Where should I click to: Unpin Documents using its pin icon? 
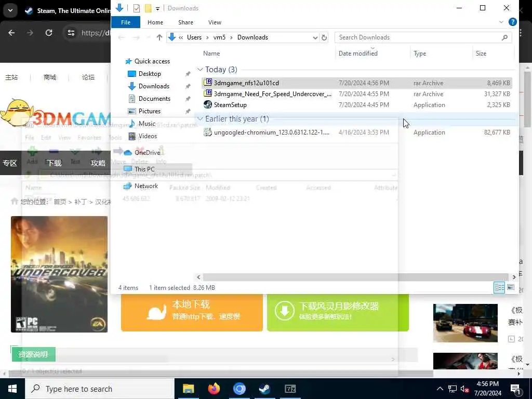click(188, 99)
